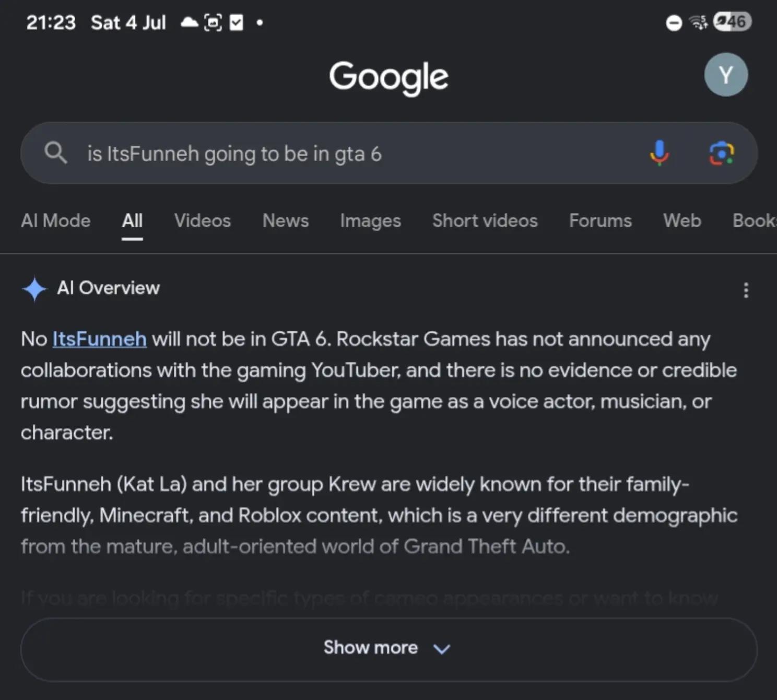Expand the overview with Show more

click(388, 649)
